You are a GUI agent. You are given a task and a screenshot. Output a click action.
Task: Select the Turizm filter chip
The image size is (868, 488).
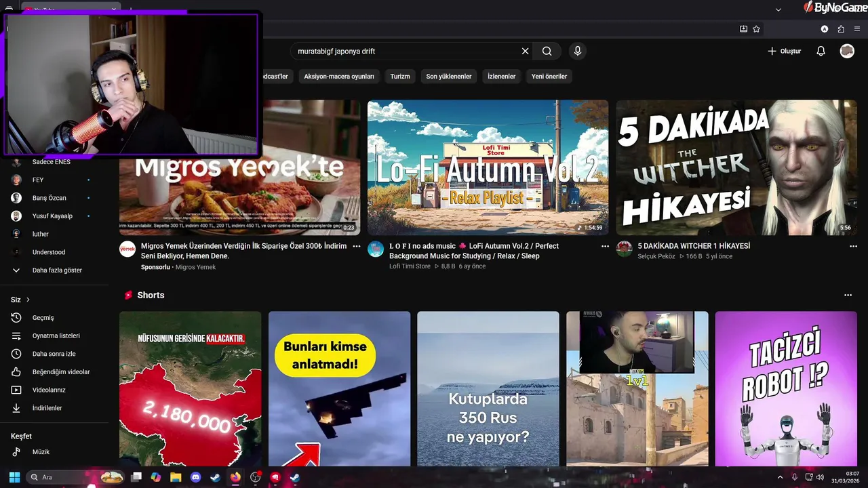400,77
